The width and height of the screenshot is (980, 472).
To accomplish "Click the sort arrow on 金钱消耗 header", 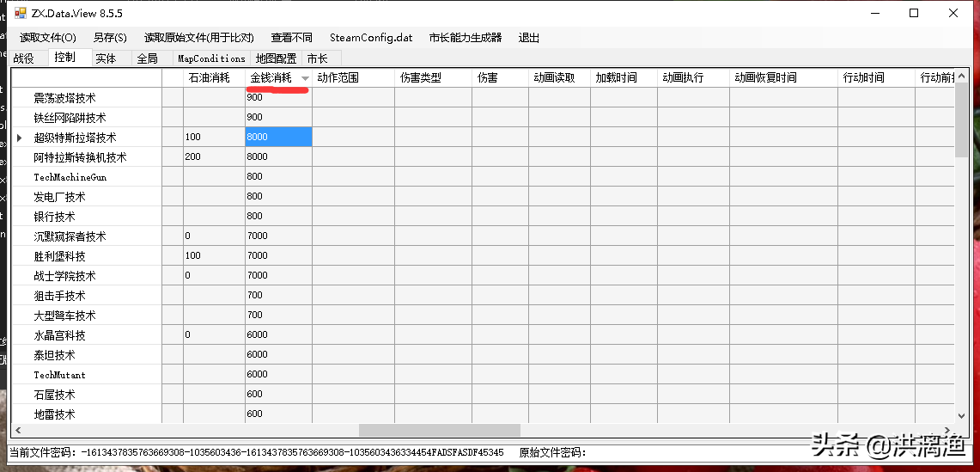I will click(305, 79).
